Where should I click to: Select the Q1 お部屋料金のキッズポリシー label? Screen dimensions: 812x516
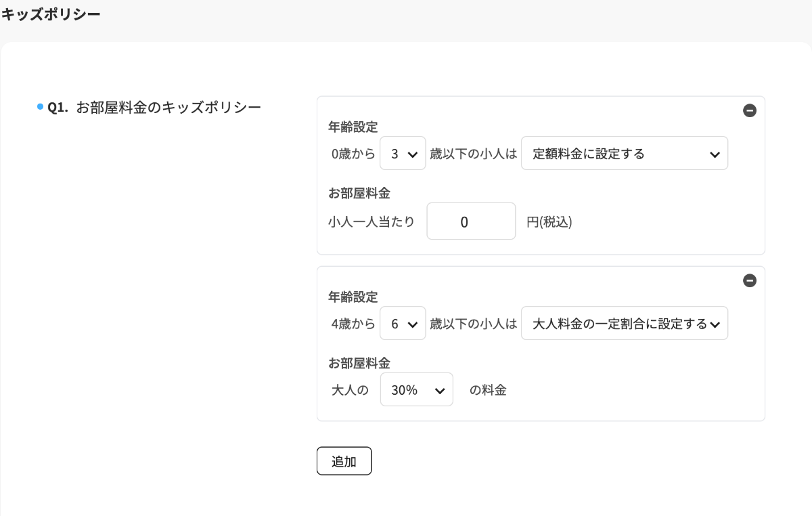point(154,107)
